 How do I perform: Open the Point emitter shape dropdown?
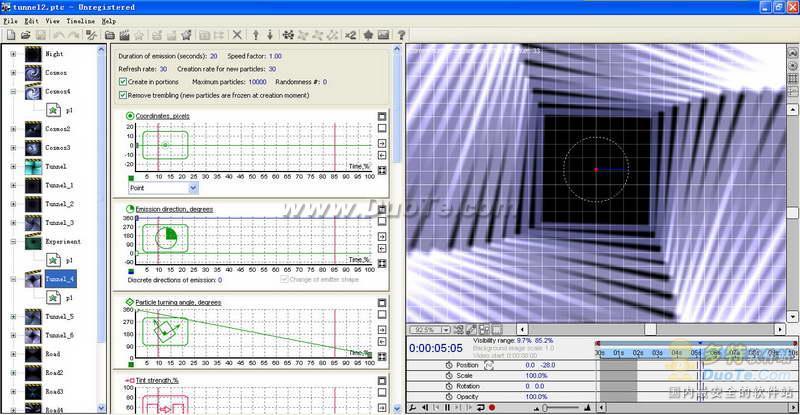[x=193, y=188]
